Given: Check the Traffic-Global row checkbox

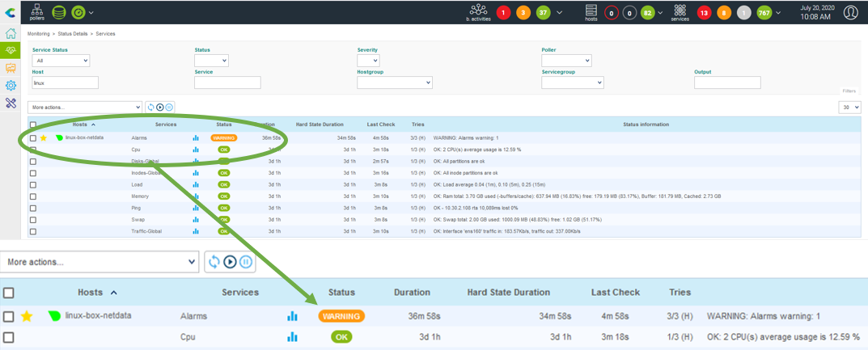Looking at the screenshot, I should coord(33,231).
